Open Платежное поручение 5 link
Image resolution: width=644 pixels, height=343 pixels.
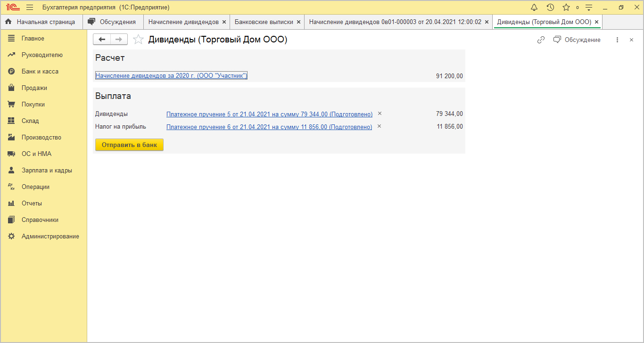coord(269,114)
